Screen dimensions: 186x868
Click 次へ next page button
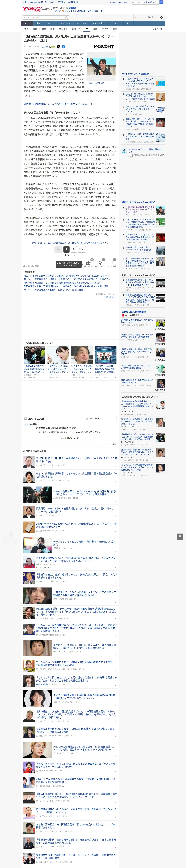click(82, 249)
